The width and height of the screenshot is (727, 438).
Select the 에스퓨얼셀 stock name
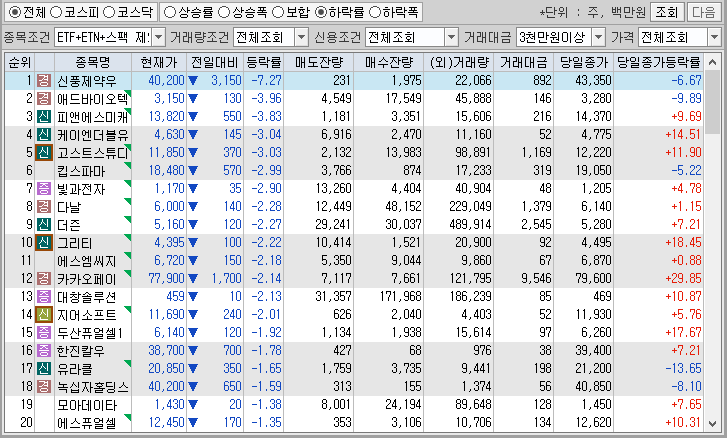coord(87,423)
